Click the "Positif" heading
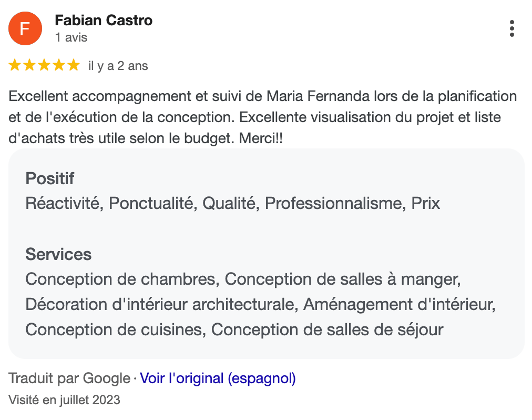 coord(50,178)
